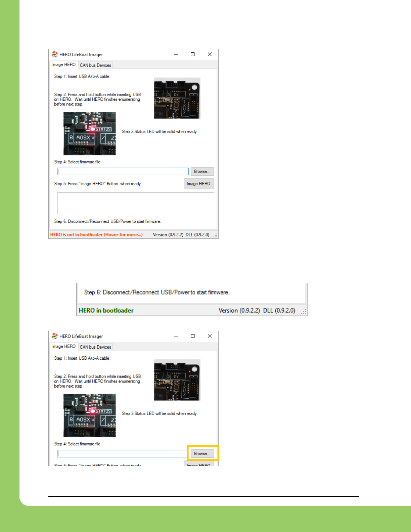Click 'Step 3:Status LED will be solid' in bottom window

[x=160, y=413]
